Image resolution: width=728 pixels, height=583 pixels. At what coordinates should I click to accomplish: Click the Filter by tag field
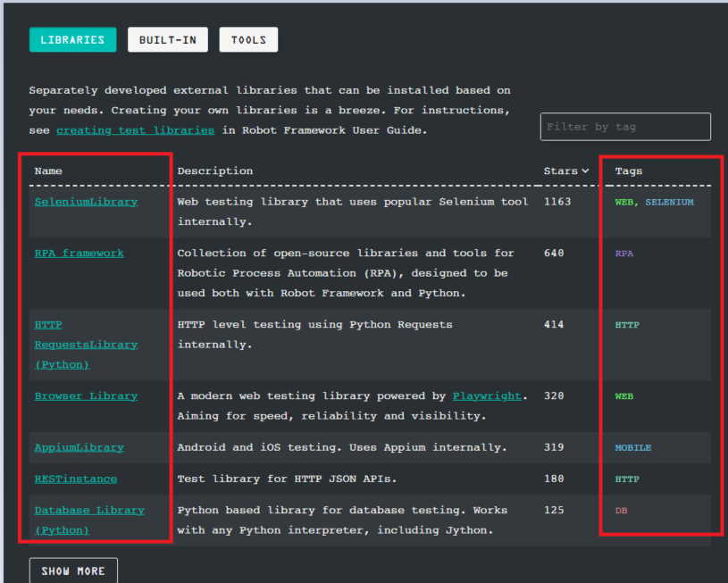[x=624, y=127]
